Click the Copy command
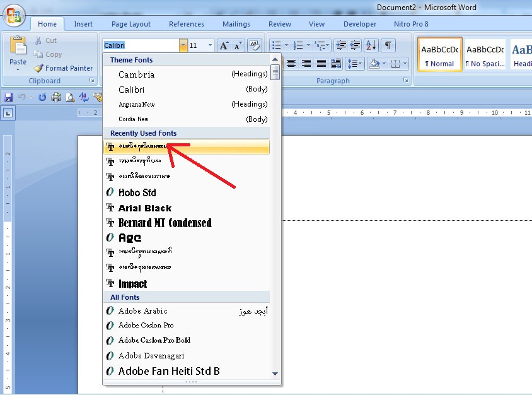Viewport: 532px width, 395px height. (48, 54)
